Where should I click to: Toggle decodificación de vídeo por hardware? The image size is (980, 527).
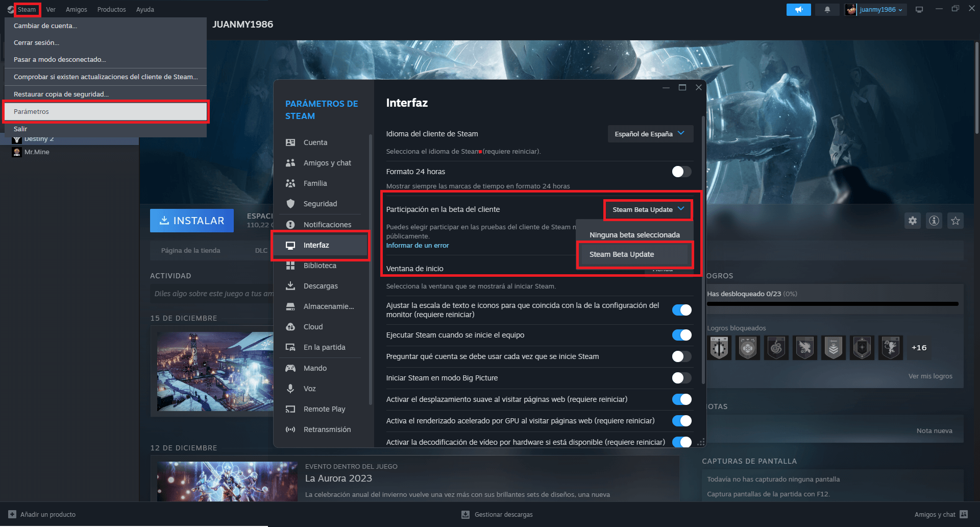pyautogui.click(x=681, y=442)
